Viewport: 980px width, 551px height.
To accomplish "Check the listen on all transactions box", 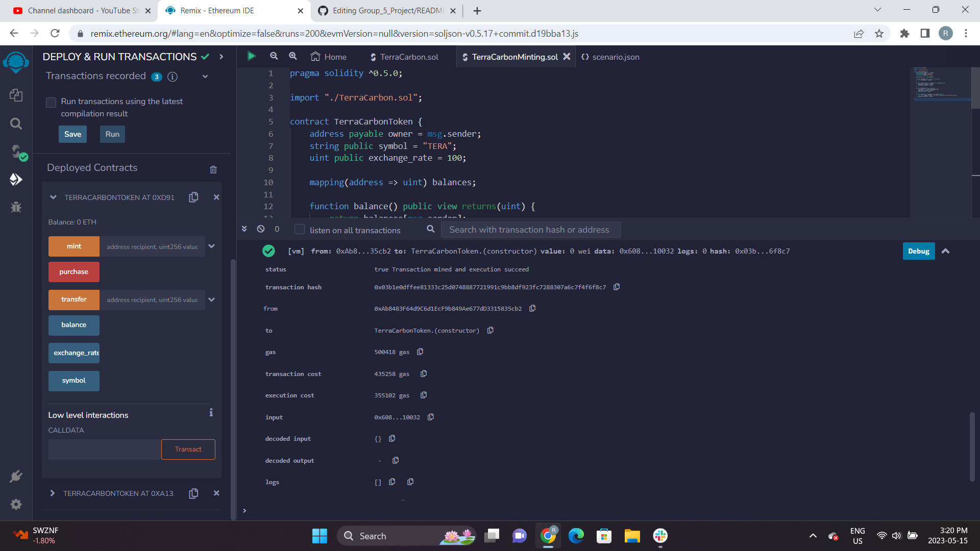I will tap(300, 230).
